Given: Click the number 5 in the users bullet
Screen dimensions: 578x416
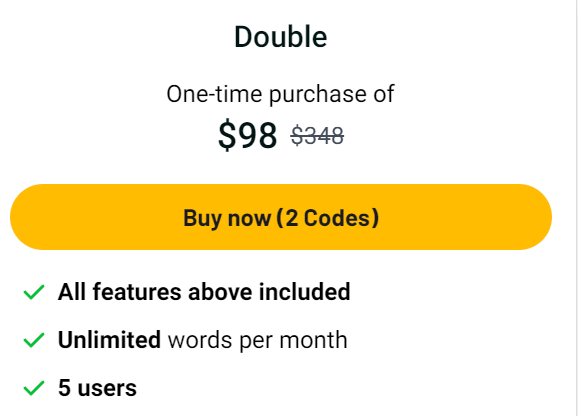Looking at the screenshot, I should 64,388.
